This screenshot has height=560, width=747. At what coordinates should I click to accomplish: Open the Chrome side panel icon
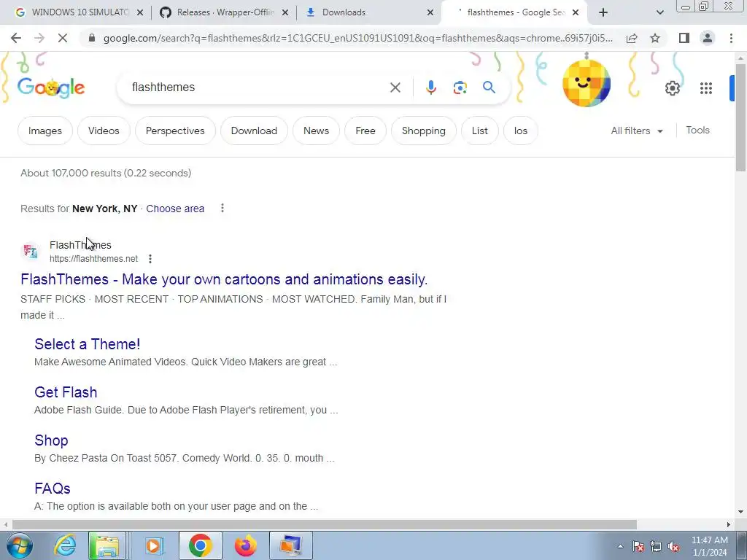684,38
